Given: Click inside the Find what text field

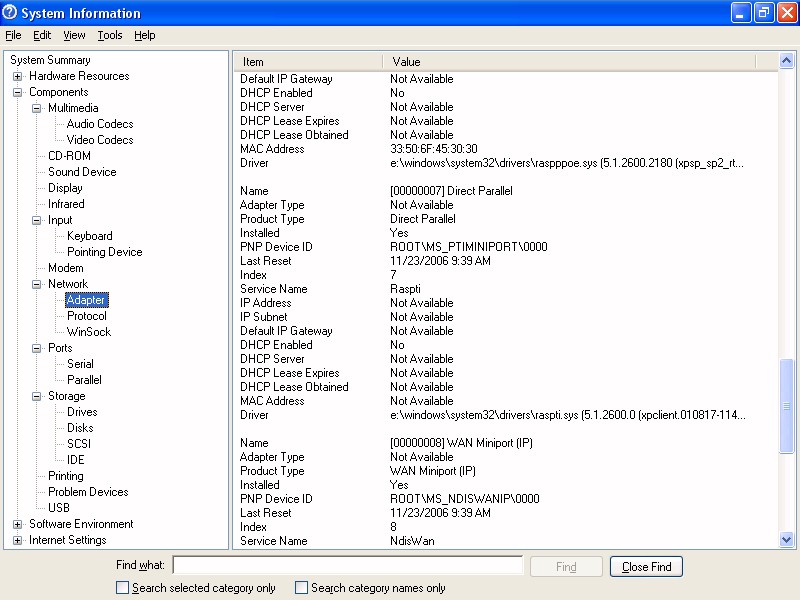Looking at the screenshot, I should coord(348,566).
